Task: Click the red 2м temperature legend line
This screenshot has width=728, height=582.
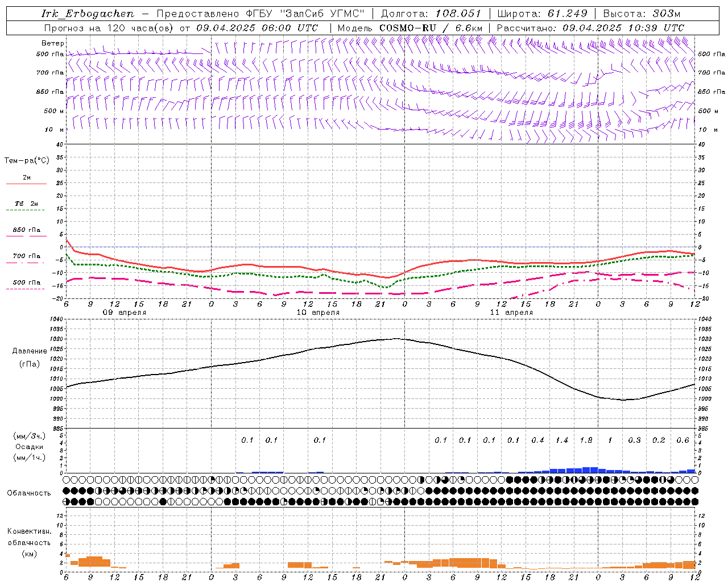Action: pos(27,184)
